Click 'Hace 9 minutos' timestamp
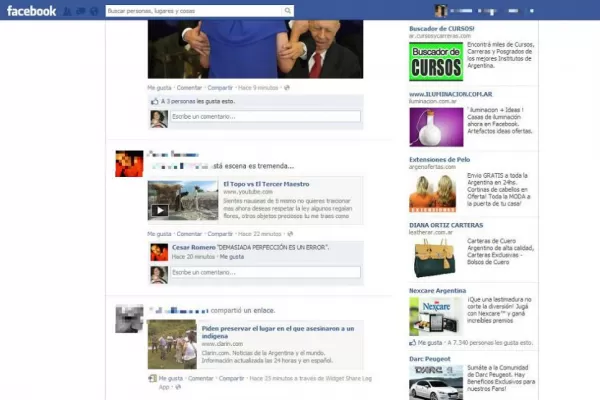This screenshot has width=600, height=400. (x=258, y=88)
